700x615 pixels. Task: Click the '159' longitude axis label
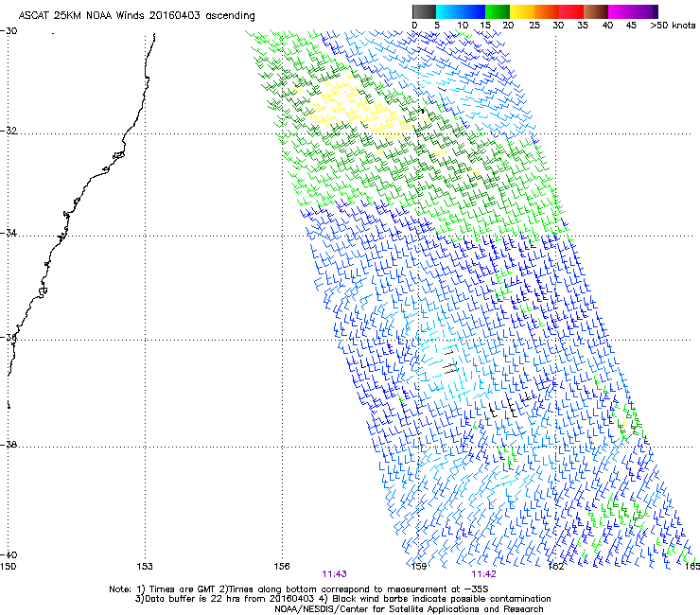[418, 567]
